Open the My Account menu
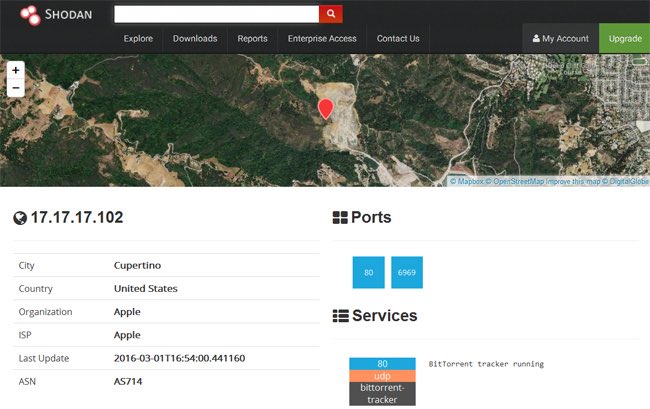This screenshot has height=409, width=650. pyautogui.click(x=560, y=39)
